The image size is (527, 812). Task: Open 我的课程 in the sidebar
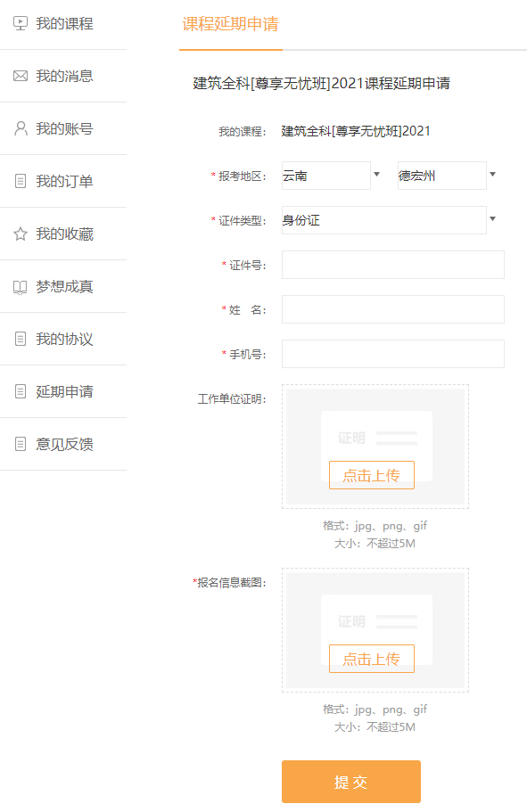(63, 24)
